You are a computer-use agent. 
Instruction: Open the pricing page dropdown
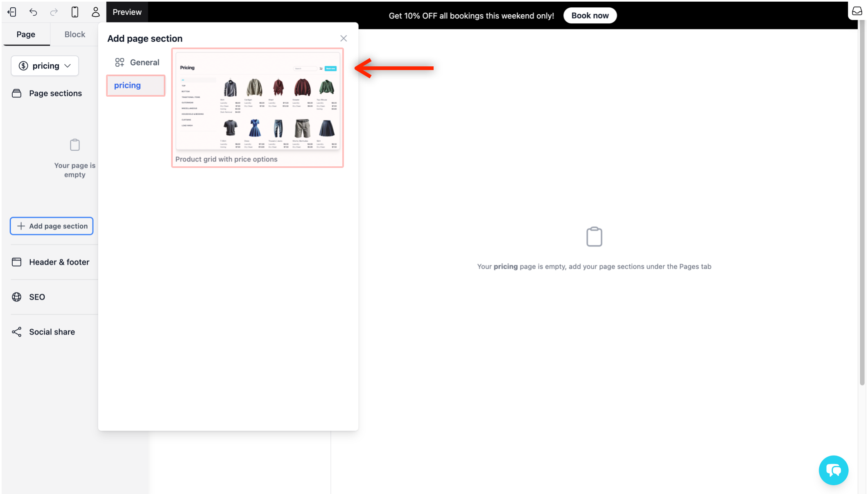(45, 66)
